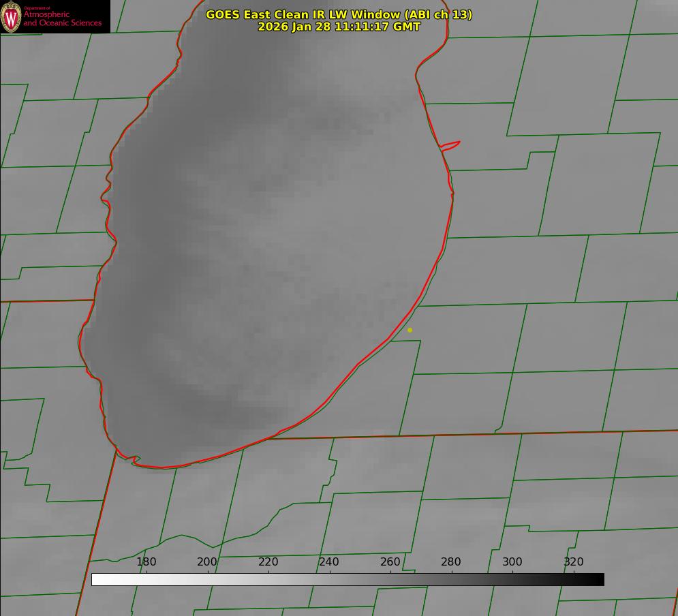678x616 pixels.
Task: Click the yellow dot marker near the lakeshore
Action: pos(410,330)
